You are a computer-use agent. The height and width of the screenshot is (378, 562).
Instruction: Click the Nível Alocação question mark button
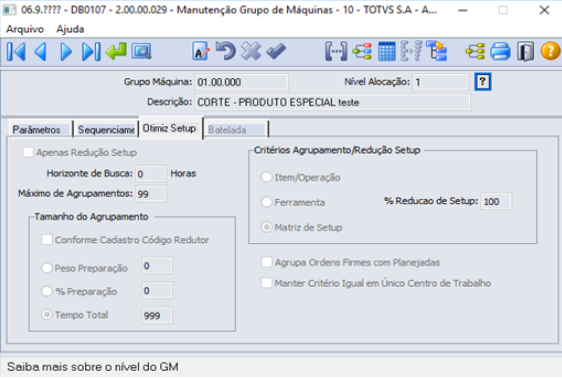[483, 82]
